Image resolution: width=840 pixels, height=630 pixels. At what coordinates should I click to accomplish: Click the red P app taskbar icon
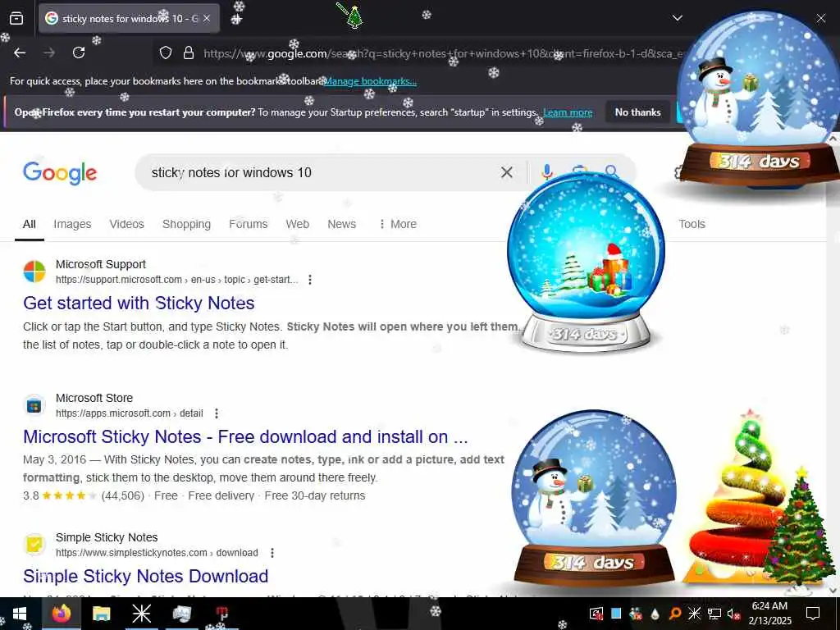pos(221,614)
